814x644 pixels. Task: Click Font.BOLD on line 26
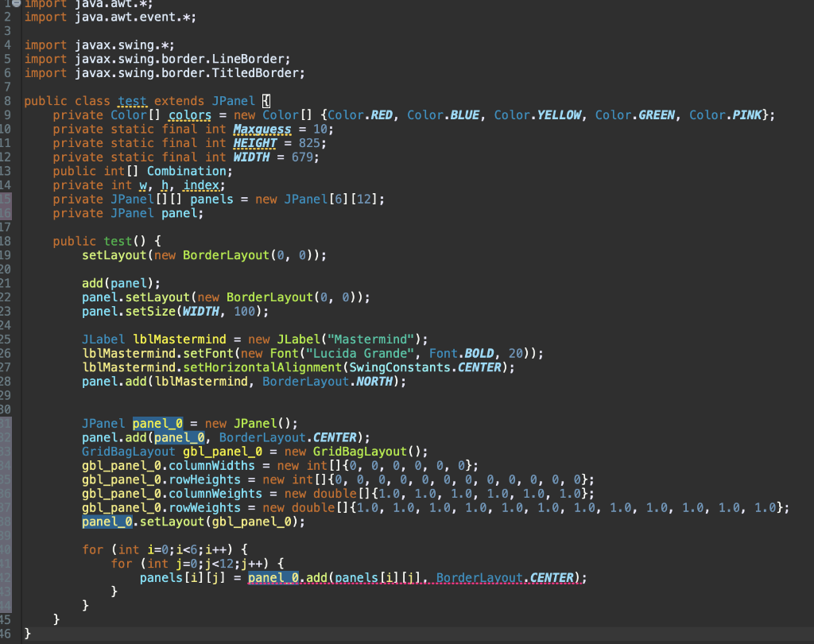(x=465, y=352)
